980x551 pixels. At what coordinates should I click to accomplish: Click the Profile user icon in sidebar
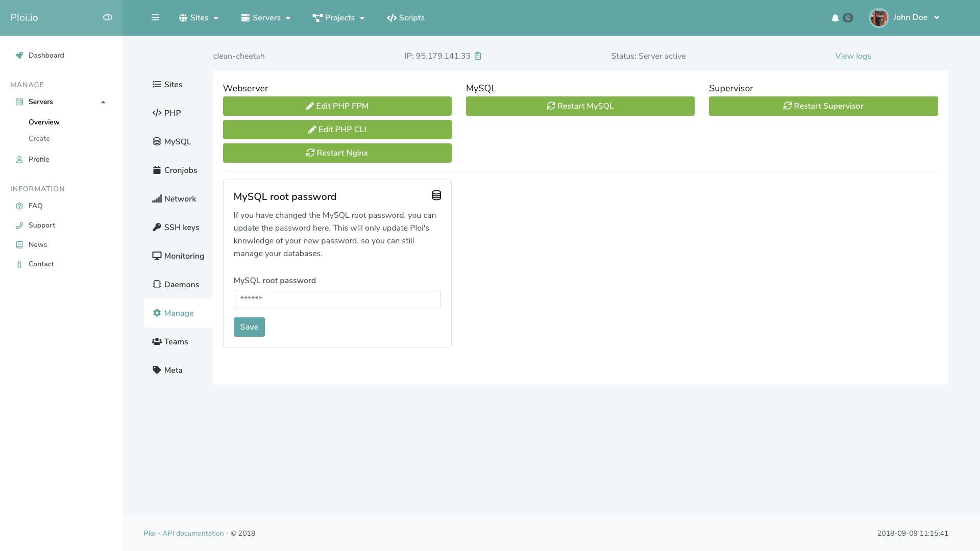point(19,160)
